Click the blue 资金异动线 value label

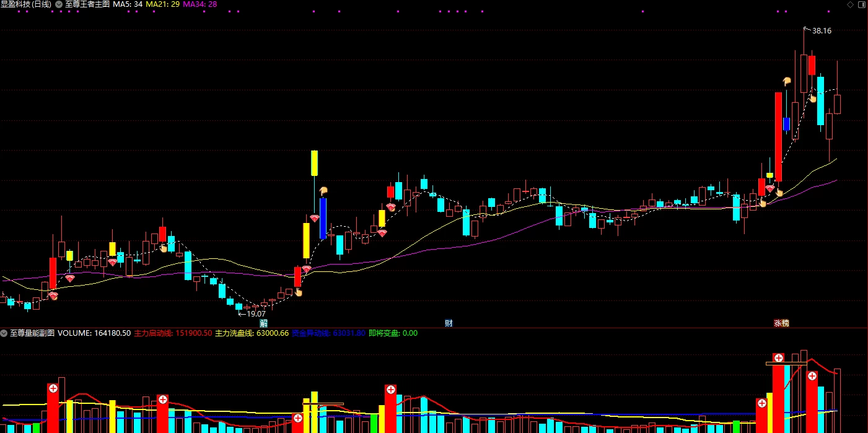(x=328, y=333)
